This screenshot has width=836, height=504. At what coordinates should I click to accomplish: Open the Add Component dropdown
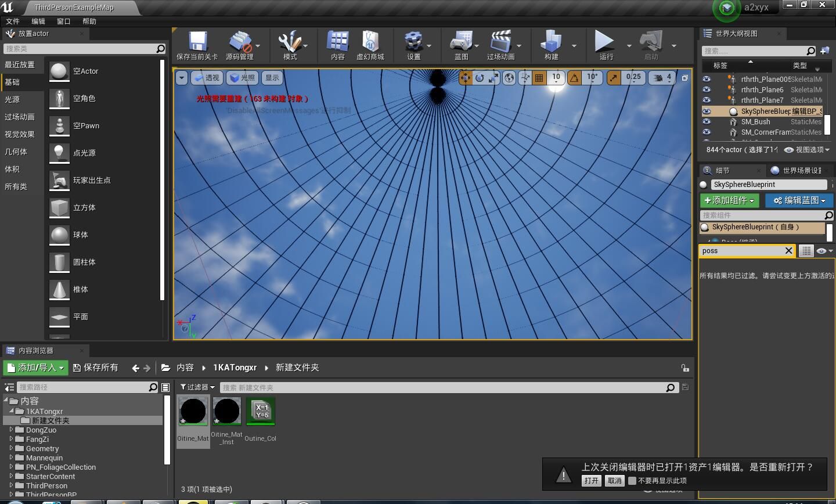click(730, 200)
